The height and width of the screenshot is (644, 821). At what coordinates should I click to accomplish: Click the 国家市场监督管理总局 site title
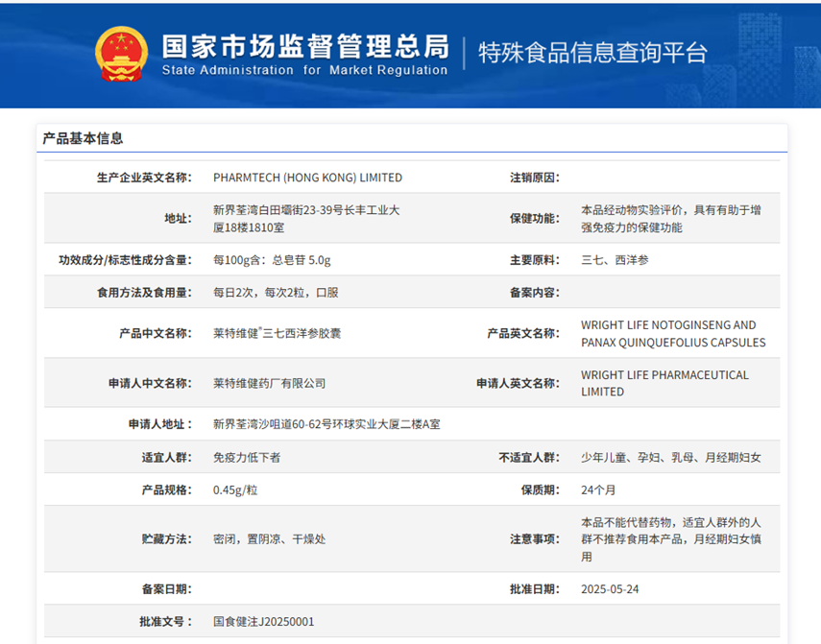pos(304,45)
